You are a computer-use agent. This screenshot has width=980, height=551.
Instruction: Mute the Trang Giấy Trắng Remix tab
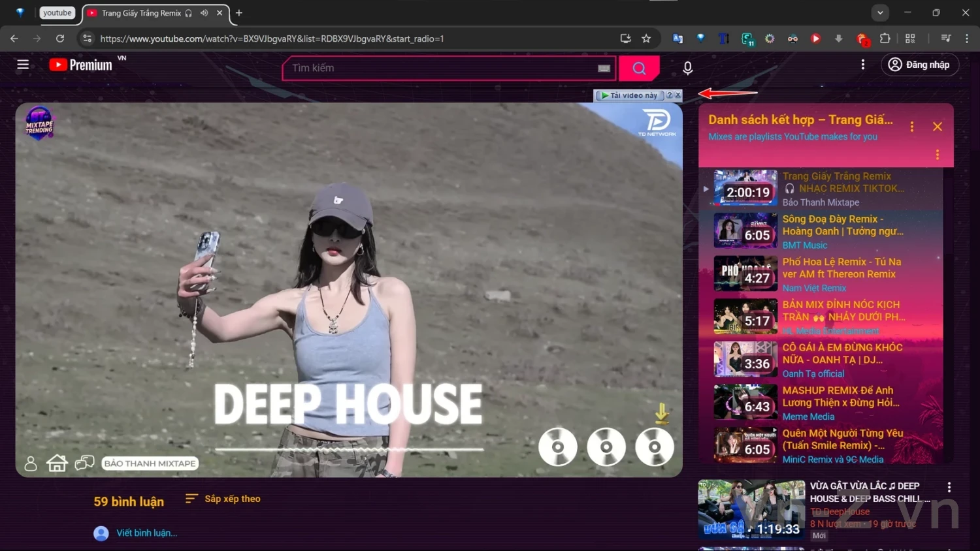[204, 13]
